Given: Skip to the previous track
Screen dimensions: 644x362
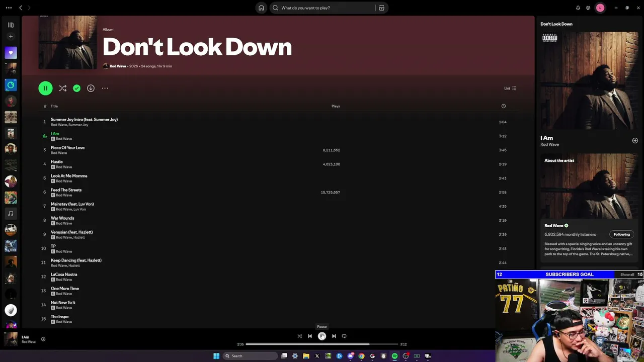Looking at the screenshot, I should (x=310, y=336).
